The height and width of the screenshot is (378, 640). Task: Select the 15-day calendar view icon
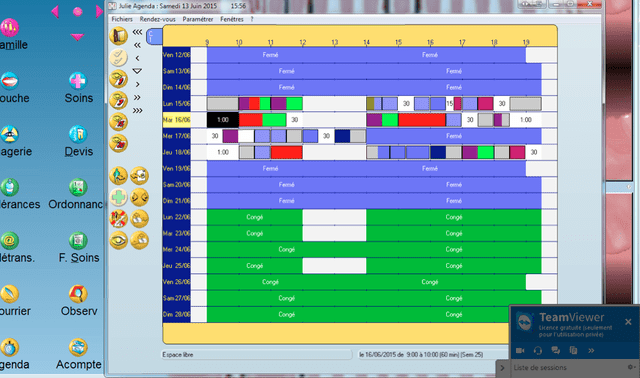point(118,122)
